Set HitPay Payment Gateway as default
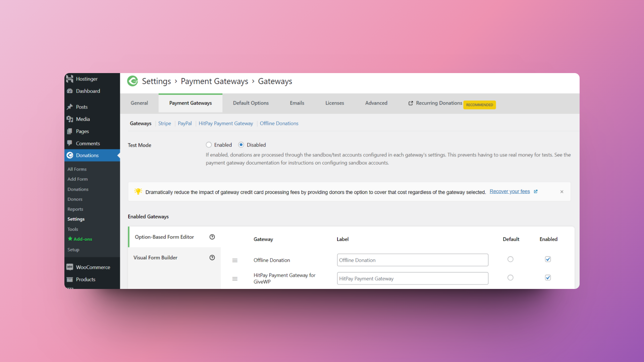This screenshot has height=362, width=644. [511, 278]
